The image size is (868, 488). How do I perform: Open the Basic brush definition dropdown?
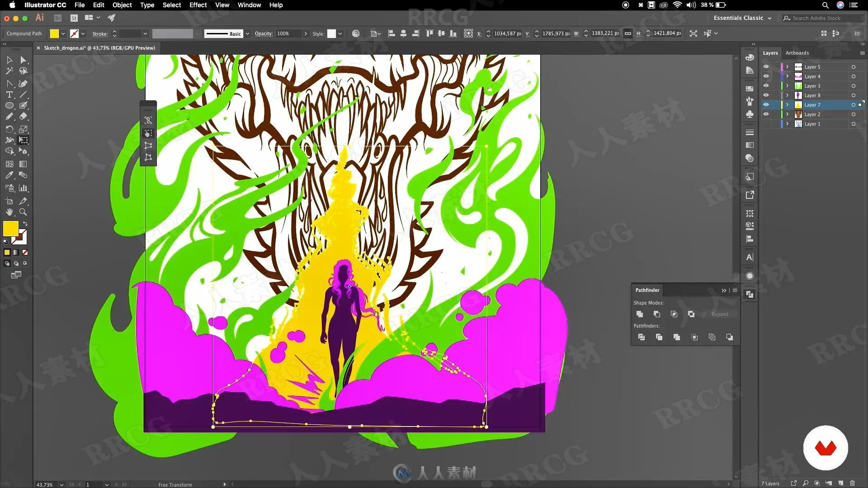(247, 34)
